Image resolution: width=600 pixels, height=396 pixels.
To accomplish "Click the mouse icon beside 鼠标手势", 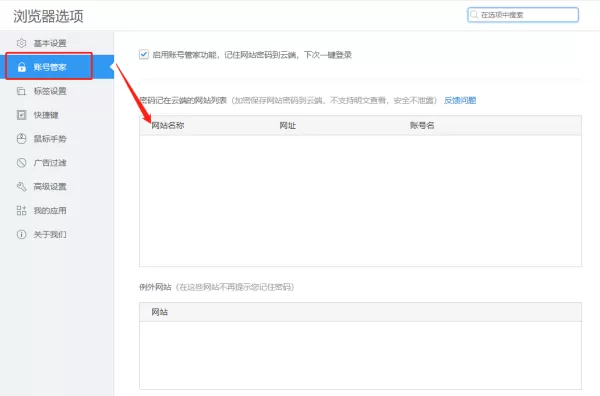I will tap(21, 139).
